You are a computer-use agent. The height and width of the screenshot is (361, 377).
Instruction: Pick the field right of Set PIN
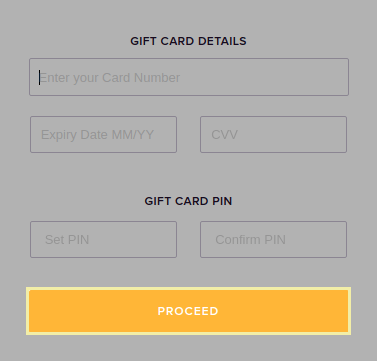pos(273,239)
